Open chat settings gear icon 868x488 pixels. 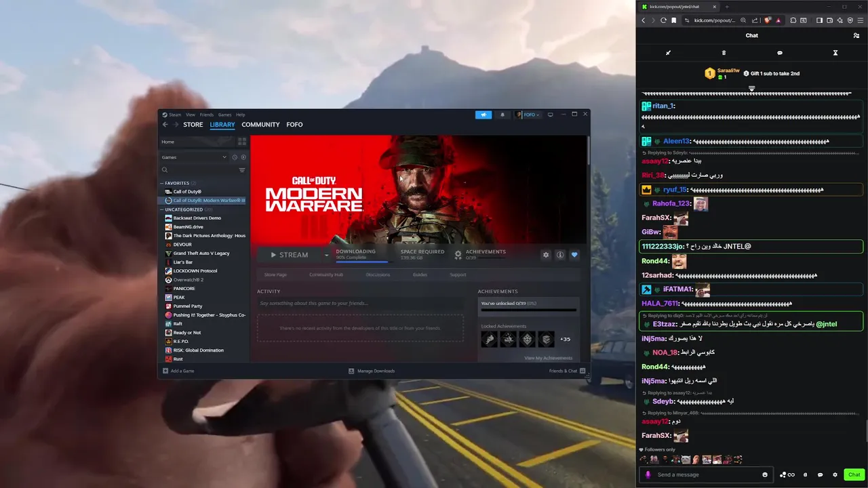pos(835,474)
